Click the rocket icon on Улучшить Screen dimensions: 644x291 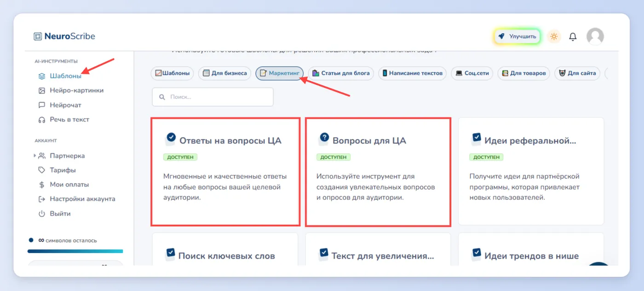(x=501, y=36)
